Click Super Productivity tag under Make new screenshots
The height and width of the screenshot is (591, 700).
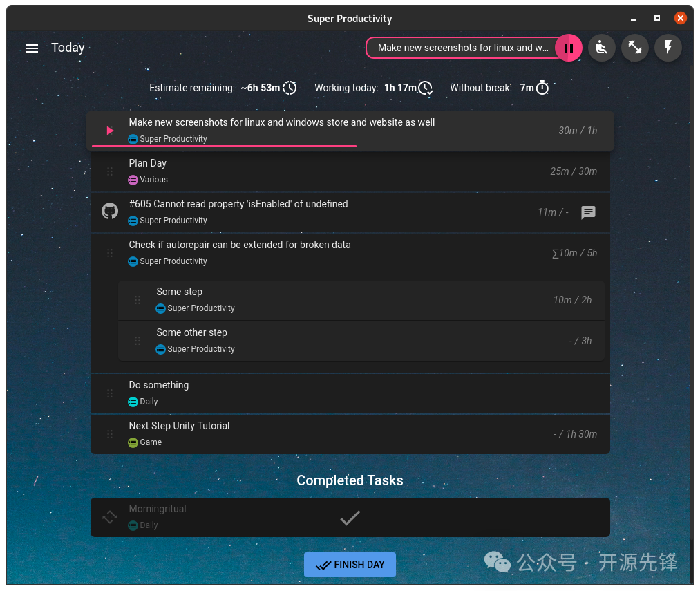pos(167,139)
